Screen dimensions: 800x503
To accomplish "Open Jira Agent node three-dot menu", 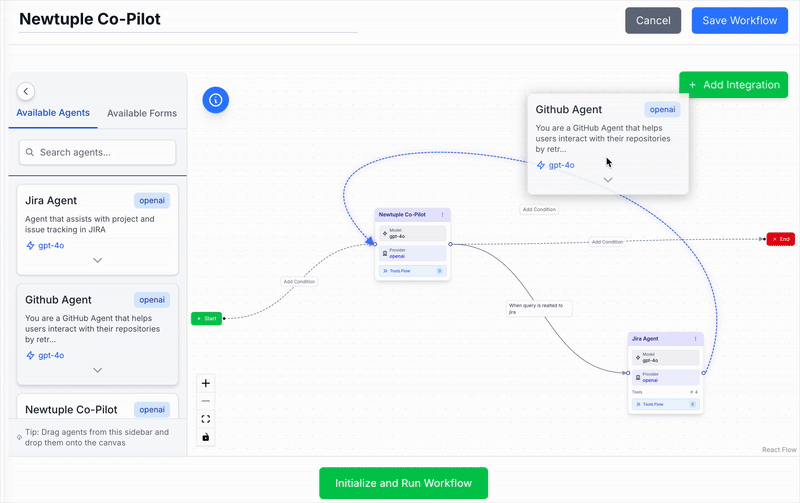I will click(695, 340).
